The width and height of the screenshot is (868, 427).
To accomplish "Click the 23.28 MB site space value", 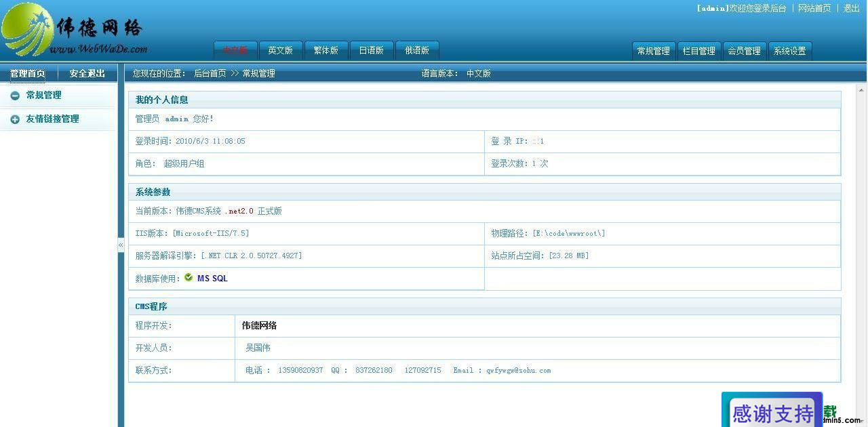I will (x=569, y=256).
